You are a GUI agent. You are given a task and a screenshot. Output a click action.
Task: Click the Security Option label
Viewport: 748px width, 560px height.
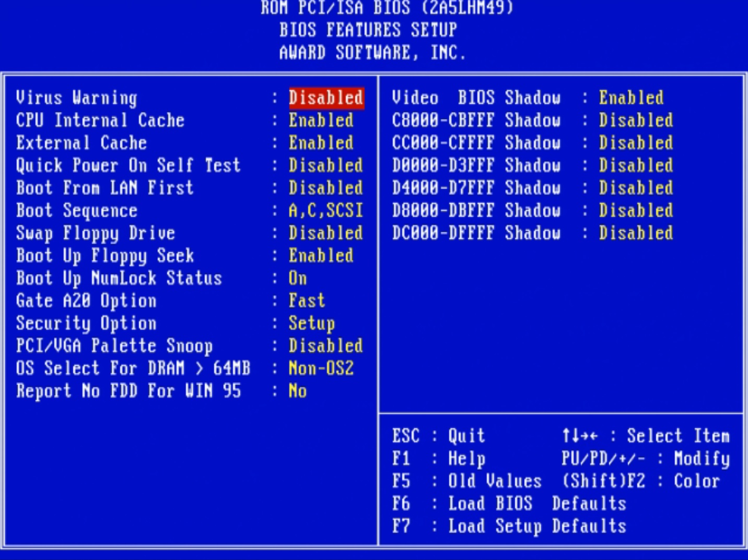86,324
